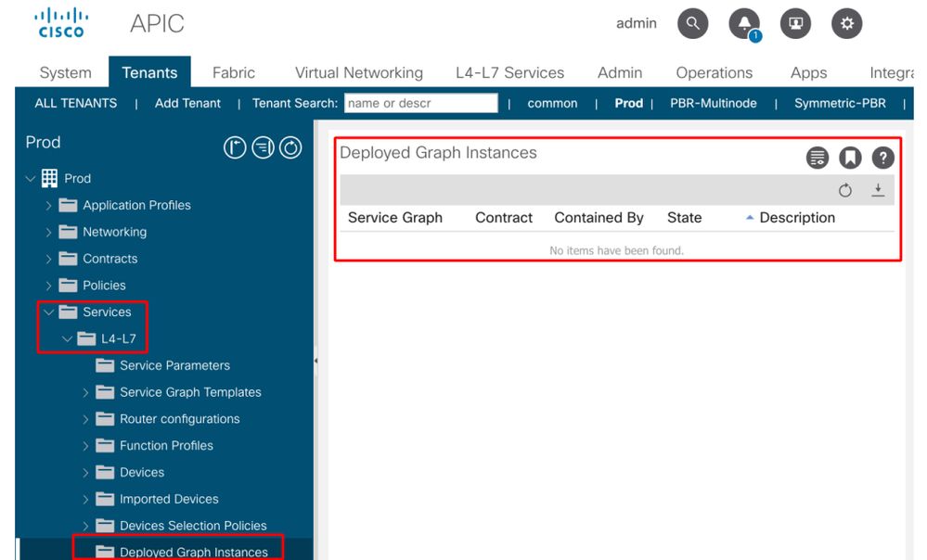Collapse the Prod tenant tree node
The width and height of the screenshot is (927, 560).
point(30,178)
